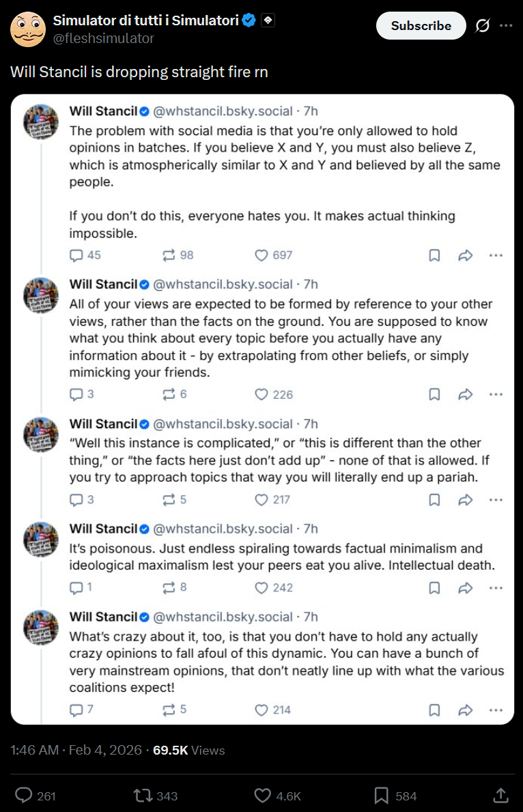This screenshot has width=523, height=812.
Task: Open the Grok explain icon beside Subscribe
Action: pos(482,25)
